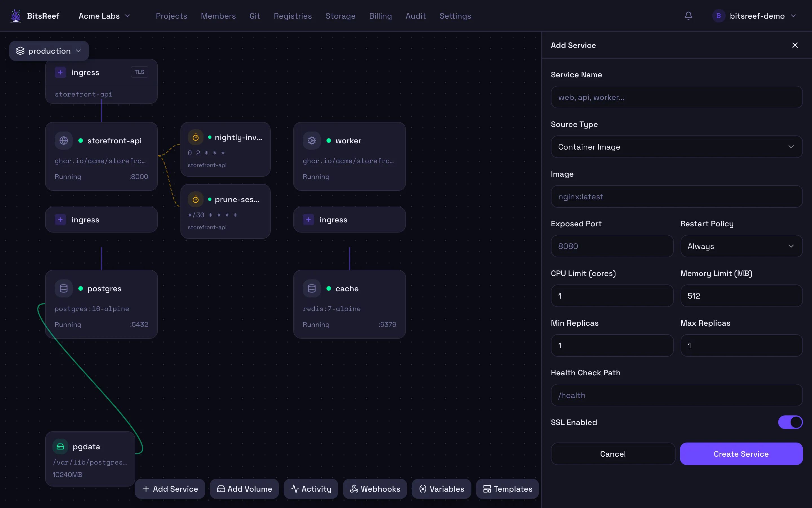Click the production environment layers icon
The image size is (812, 508).
[x=20, y=51]
